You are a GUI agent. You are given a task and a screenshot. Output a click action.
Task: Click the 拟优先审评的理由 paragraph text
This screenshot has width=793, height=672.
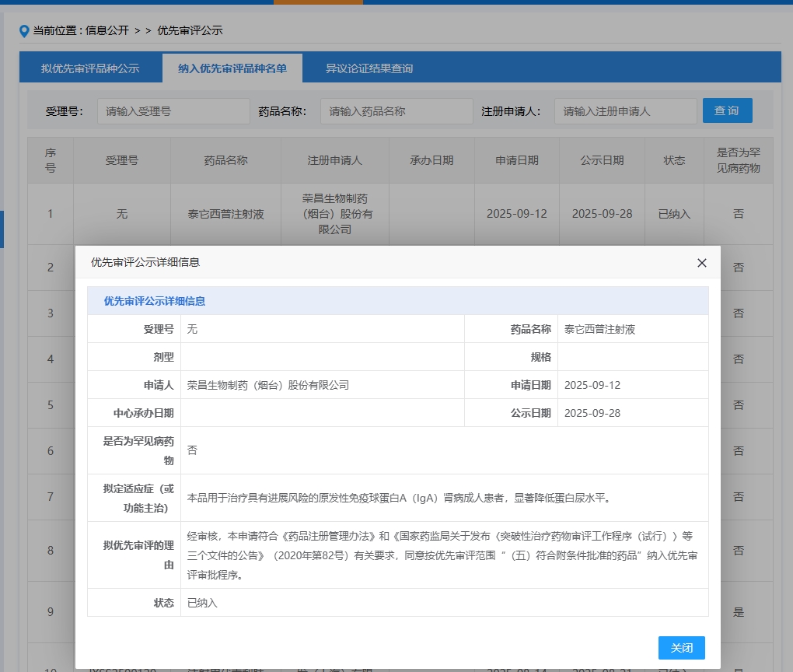442,555
